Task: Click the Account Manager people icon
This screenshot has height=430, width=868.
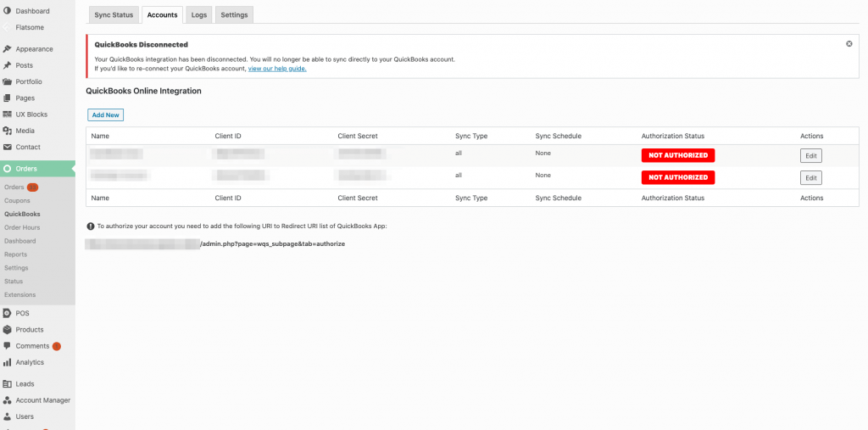Action: pyautogui.click(x=7, y=400)
